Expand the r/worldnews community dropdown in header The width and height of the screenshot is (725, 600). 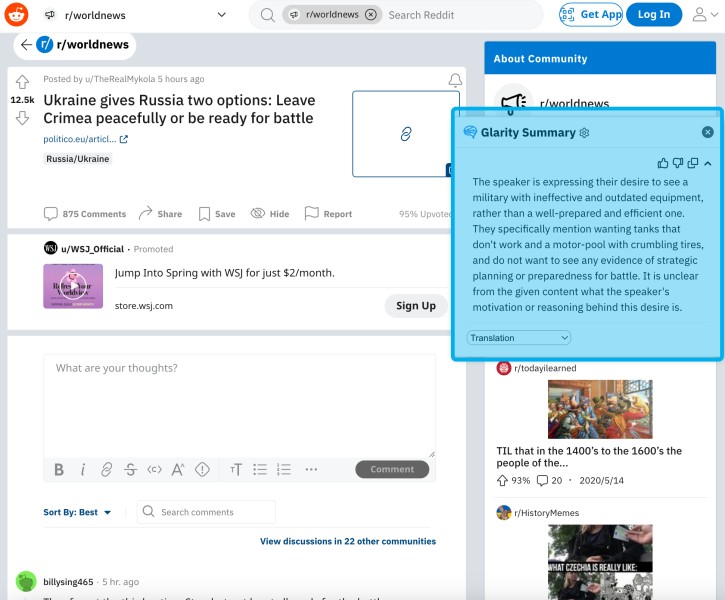point(221,15)
